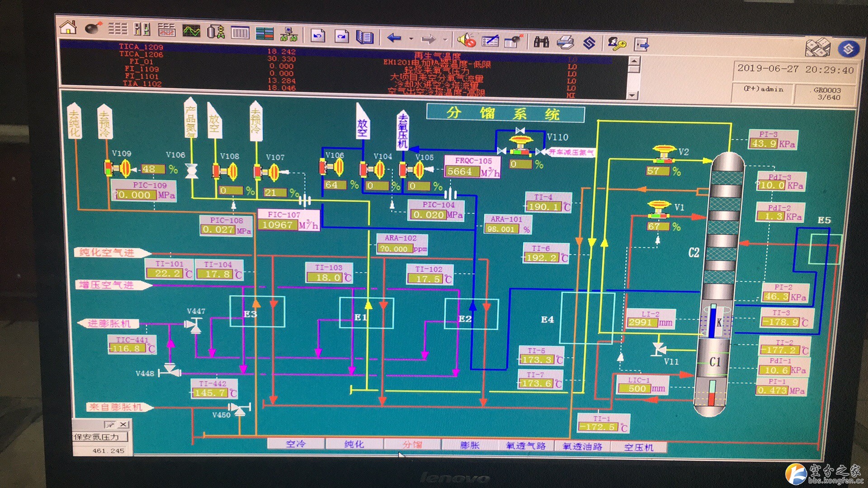This screenshot has height=488, width=868.
Task: Click the V110 control valve symbol
Action: point(521,146)
